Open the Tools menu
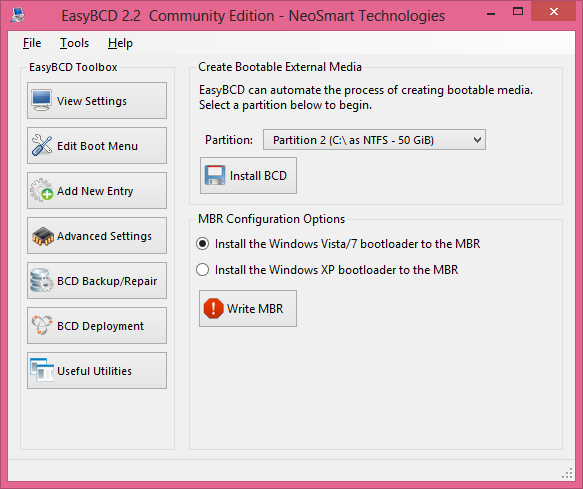 (74, 43)
